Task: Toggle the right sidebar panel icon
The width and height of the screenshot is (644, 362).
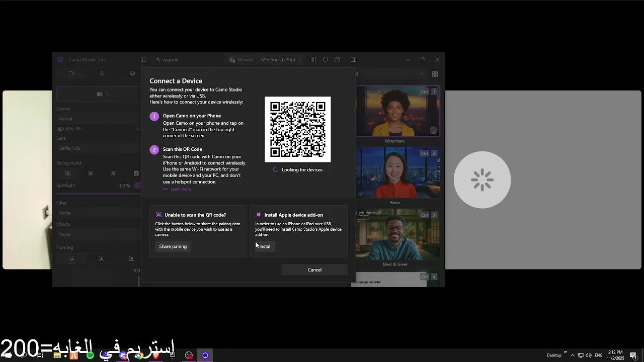Action: click(x=353, y=59)
